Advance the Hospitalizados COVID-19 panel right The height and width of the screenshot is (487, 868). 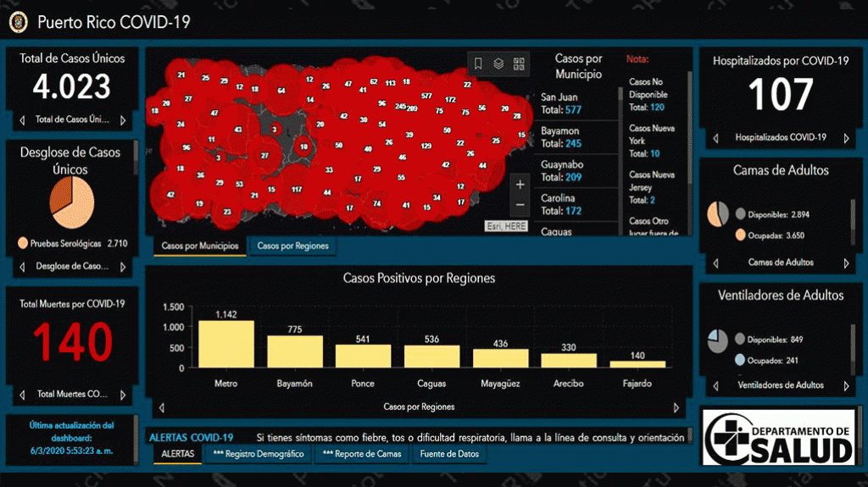(x=845, y=137)
